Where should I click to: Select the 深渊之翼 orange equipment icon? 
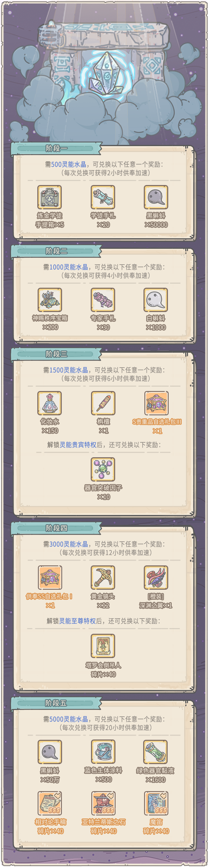156,578
